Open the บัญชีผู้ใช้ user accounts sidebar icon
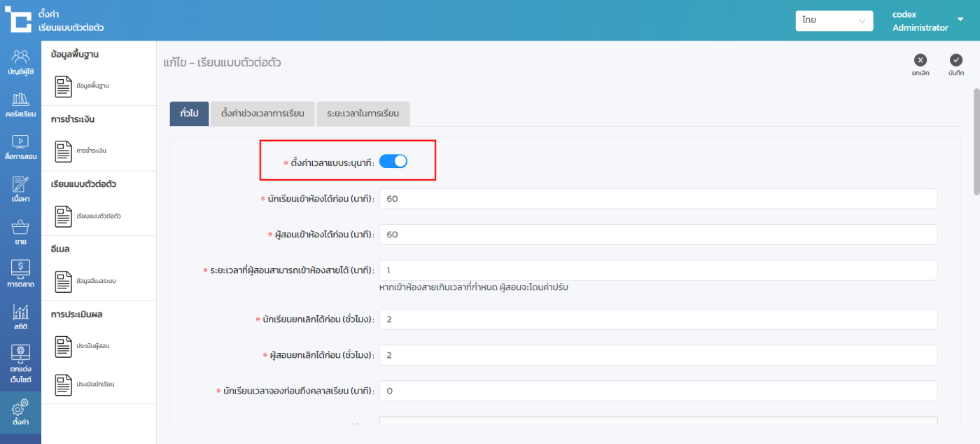 pos(20,62)
